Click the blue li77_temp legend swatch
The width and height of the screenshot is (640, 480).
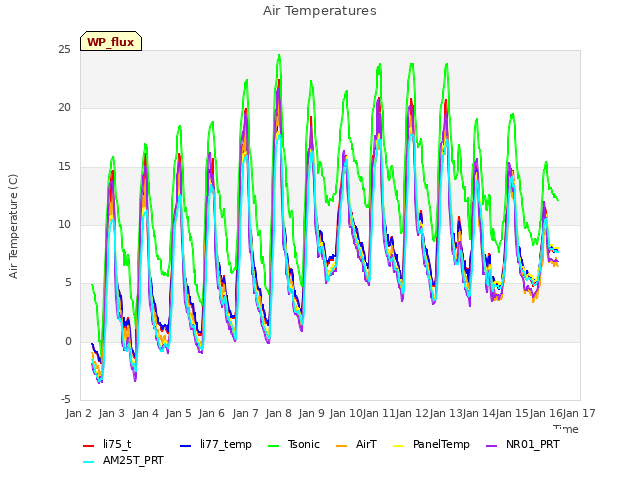pos(186,446)
